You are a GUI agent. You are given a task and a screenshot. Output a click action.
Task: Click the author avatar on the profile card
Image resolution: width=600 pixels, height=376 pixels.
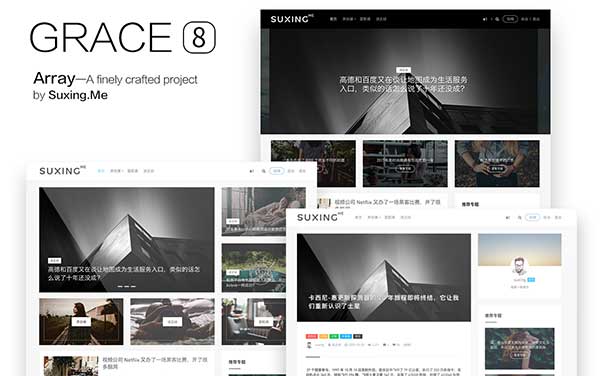(520, 266)
